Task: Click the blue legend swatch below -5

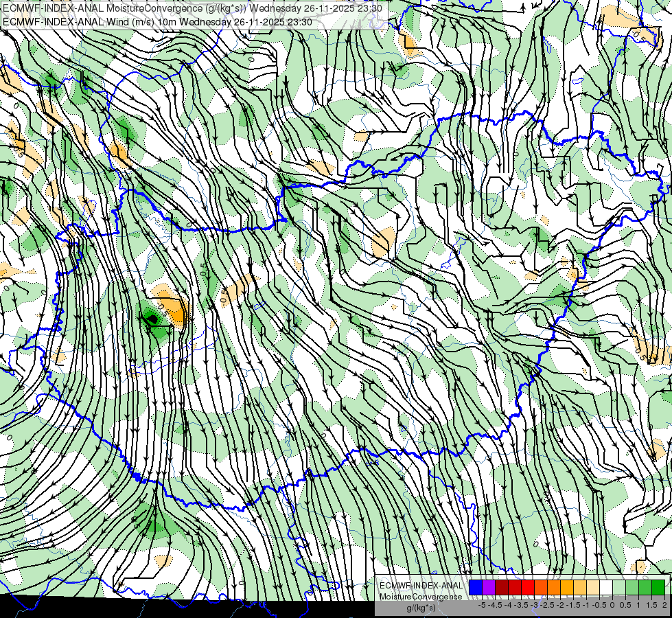Action: pyautogui.click(x=476, y=587)
